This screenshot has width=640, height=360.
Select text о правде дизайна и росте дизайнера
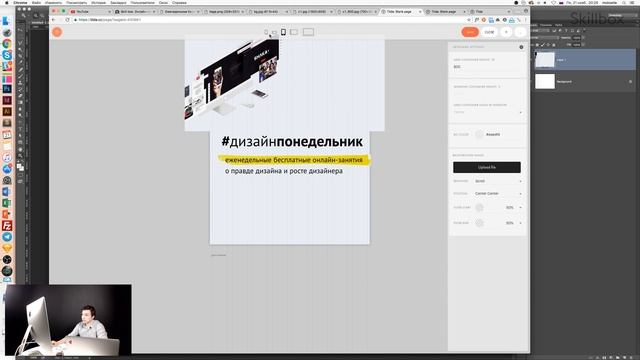pyautogui.click(x=284, y=171)
